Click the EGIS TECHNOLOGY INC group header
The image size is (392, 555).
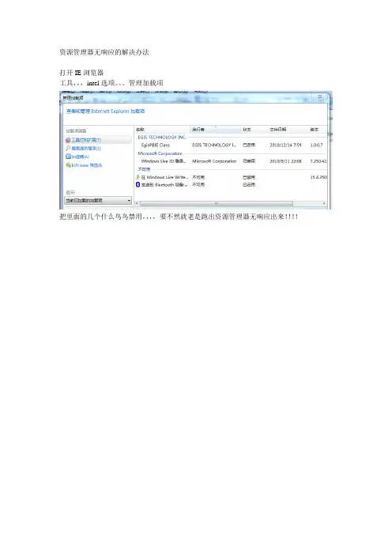(x=162, y=138)
